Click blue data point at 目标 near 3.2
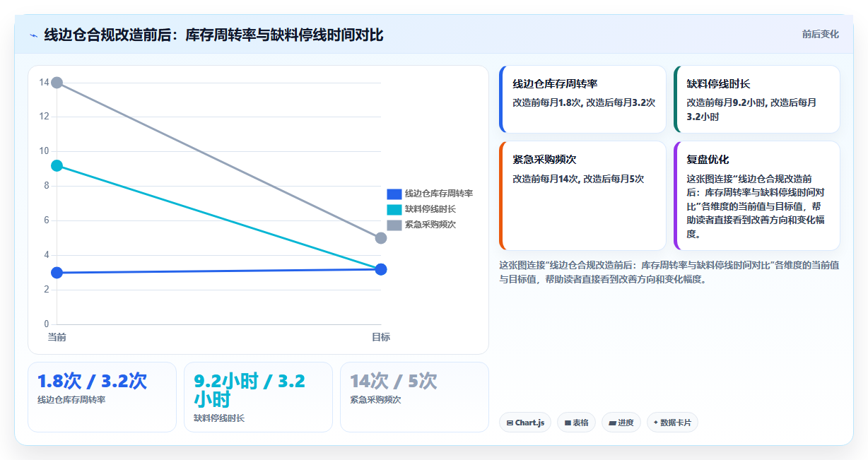The height and width of the screenshot is (460, 868). click(381, 269)
